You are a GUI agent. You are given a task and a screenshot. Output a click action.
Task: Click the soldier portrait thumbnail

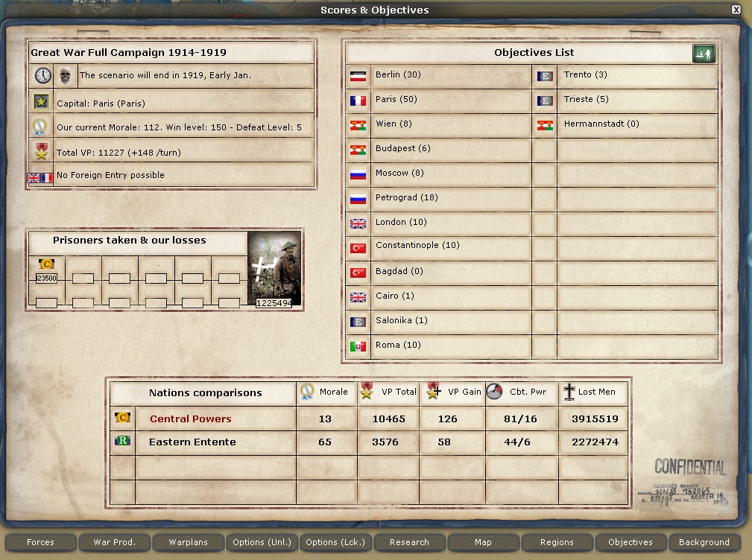[x=274, y=266]
